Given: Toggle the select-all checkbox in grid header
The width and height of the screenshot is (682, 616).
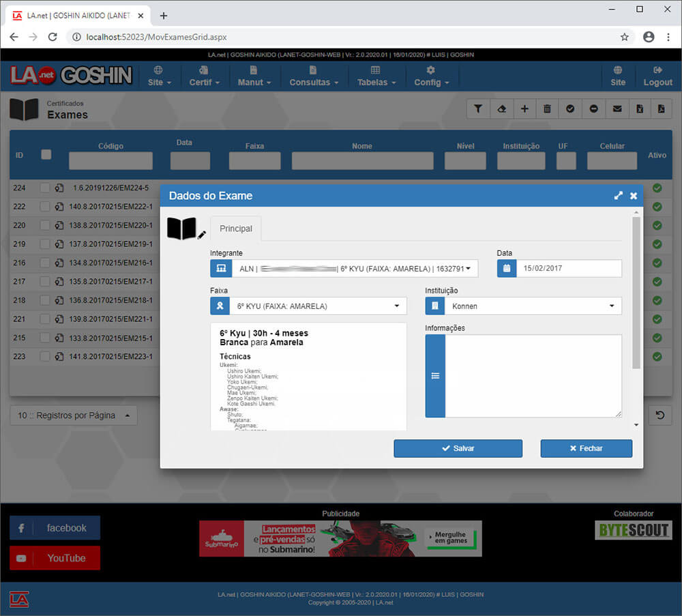Looking at the screenshot, I should point(46,155).
